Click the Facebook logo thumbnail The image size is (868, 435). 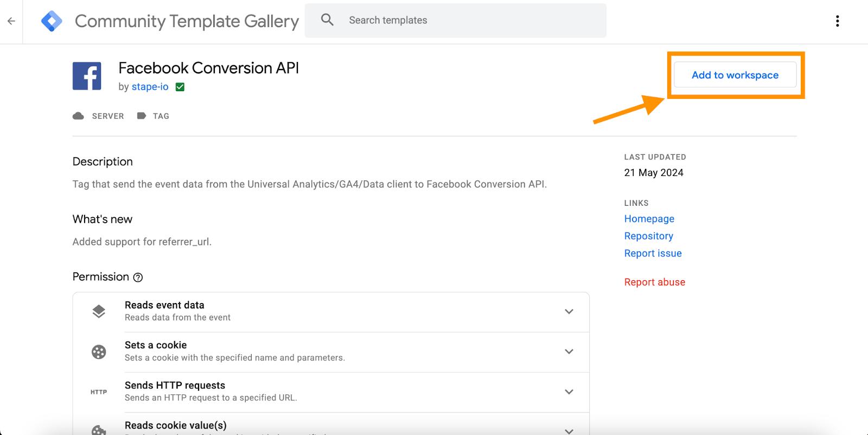click(x=87, y=76)
